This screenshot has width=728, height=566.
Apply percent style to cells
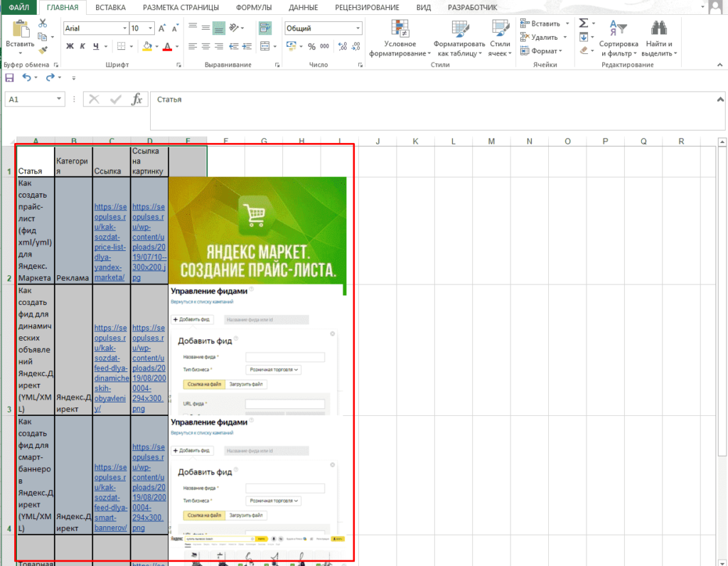click(311, 46)
